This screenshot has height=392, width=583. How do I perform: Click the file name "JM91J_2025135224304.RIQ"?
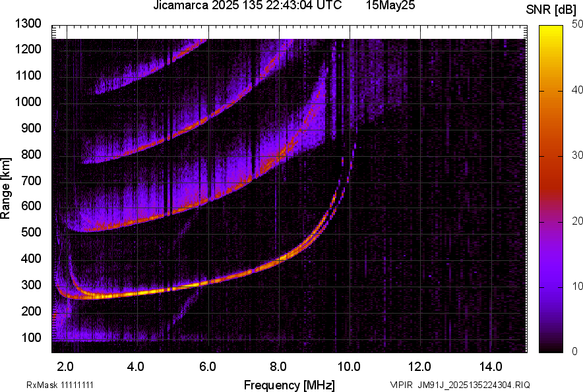click(474, 385)
